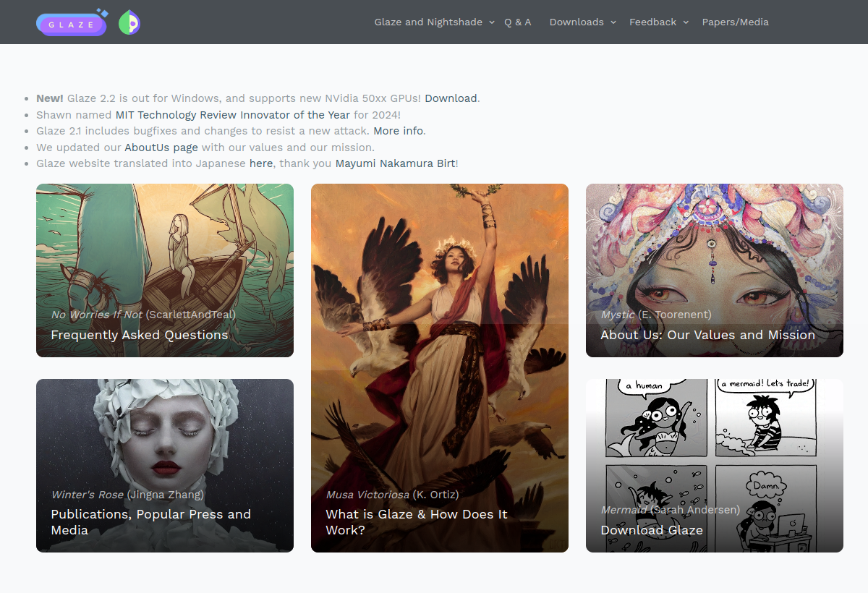This screenshot has height=593, width=868.
Task: Click the 'here' Japanese translation link
Action: click(261, 163)
